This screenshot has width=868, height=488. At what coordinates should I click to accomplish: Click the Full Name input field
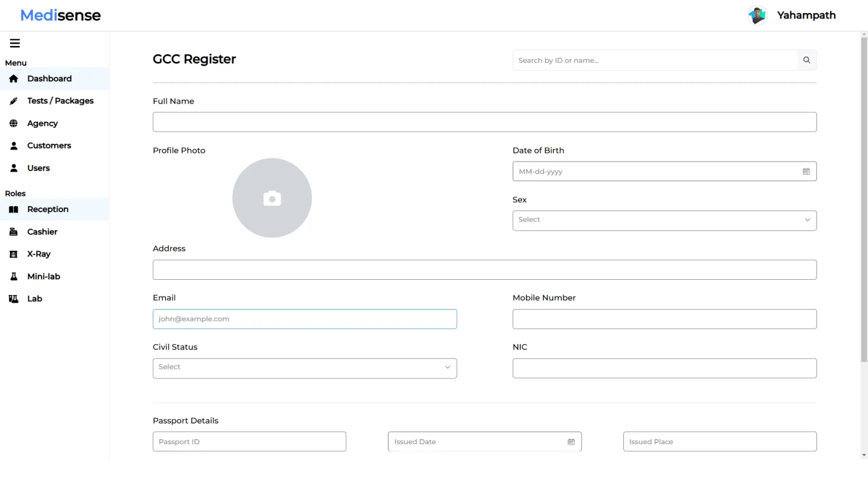[x=484, y=122]
